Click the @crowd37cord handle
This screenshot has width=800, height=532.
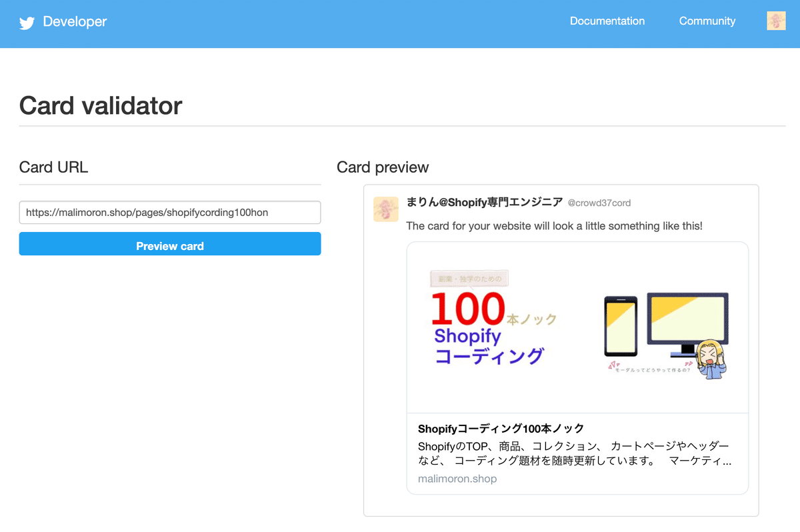[x=599, y=203]
